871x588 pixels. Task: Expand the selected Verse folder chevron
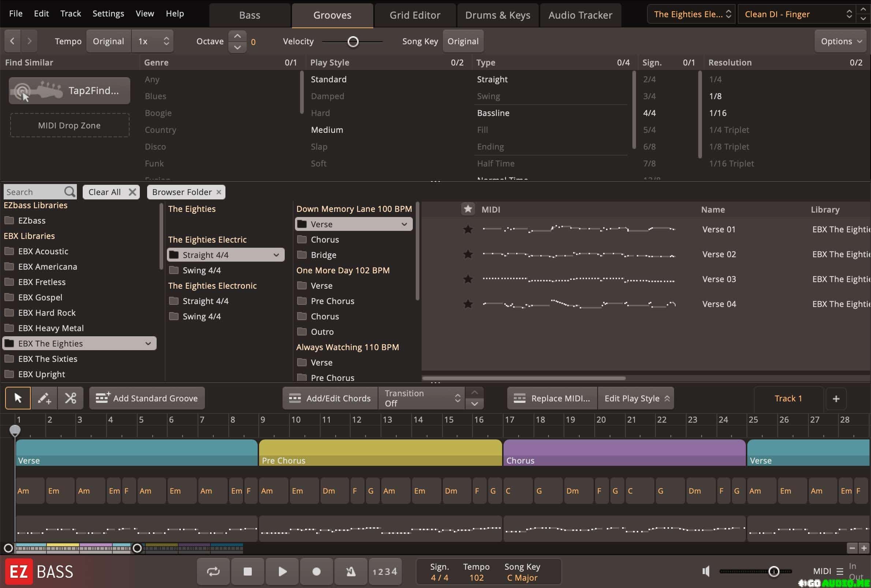pos(404,224)
